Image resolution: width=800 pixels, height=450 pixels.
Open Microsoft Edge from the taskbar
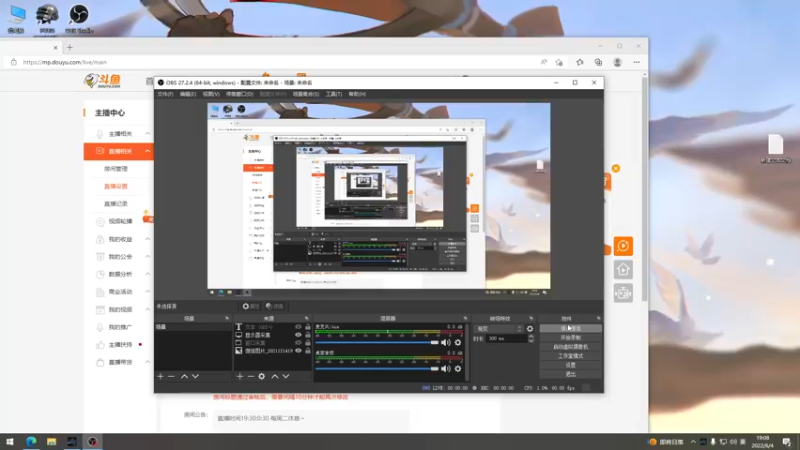click(31, 442)
